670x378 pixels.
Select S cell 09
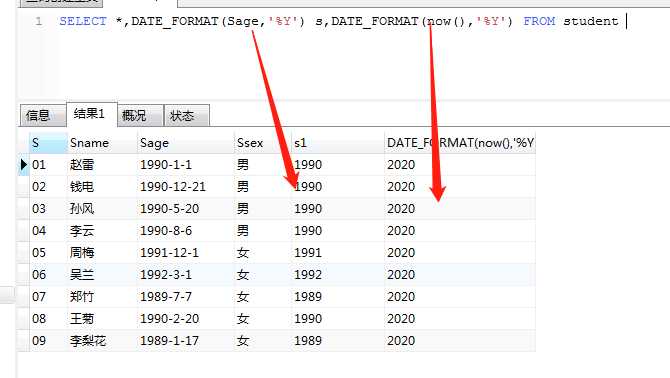(48, 341)
